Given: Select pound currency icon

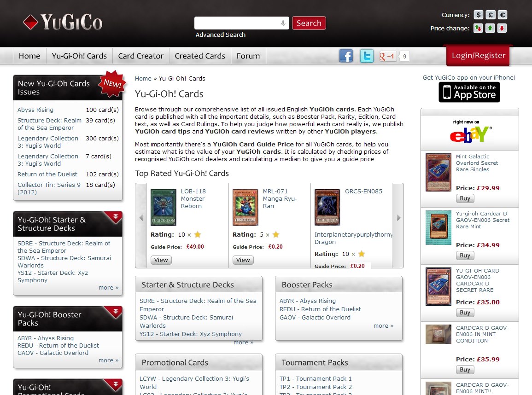Looking at the screenshot, I should 490,15.
